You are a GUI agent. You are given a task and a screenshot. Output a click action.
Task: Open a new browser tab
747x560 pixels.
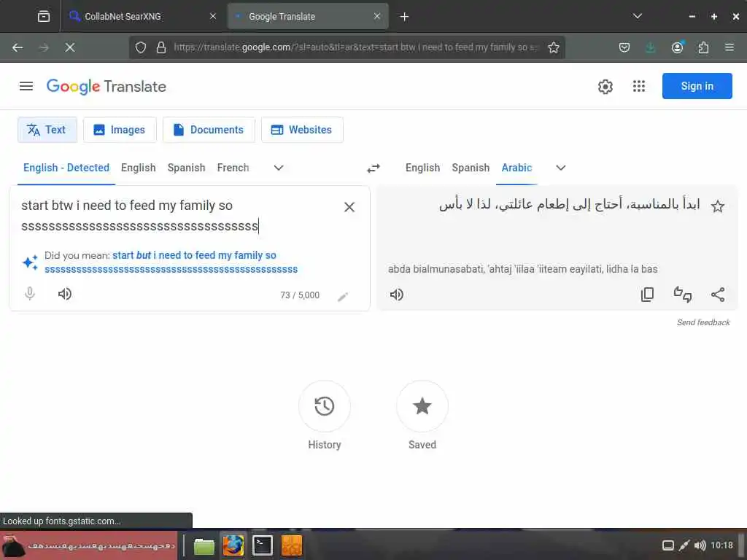coord(404,17)
